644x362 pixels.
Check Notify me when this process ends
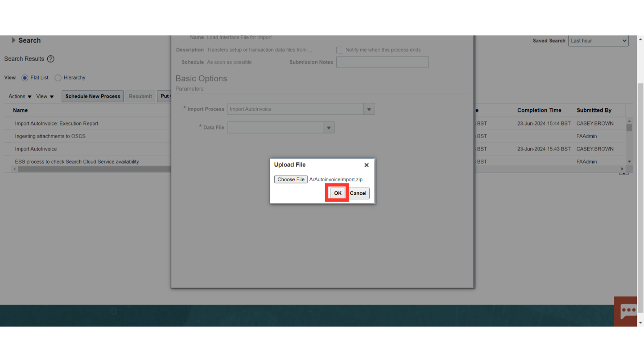point(340,50)
